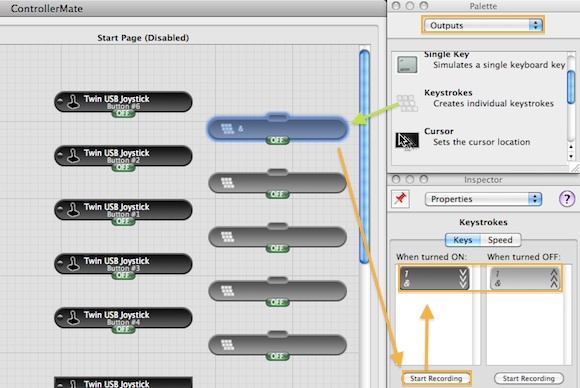
Task: Toggle OFF badge on the & Keystrokes block
Action: 277,140
